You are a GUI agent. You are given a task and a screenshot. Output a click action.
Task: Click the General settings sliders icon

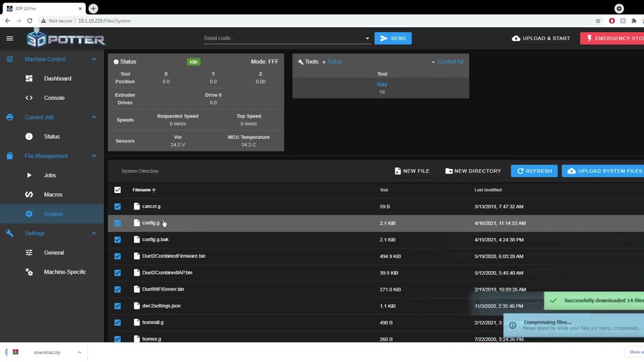click(29, 252)
